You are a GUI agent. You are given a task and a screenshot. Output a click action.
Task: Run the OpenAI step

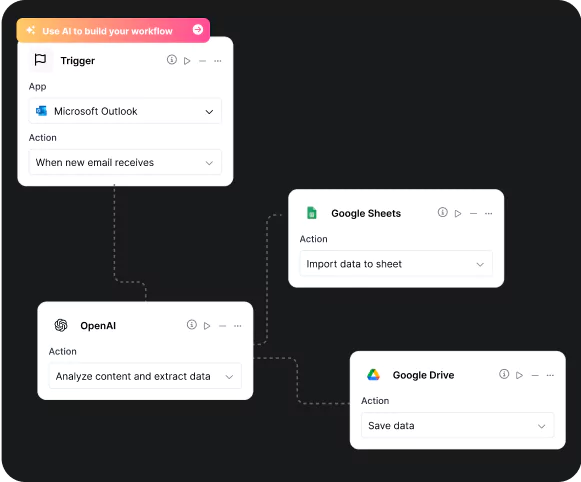tap(207, 326)
